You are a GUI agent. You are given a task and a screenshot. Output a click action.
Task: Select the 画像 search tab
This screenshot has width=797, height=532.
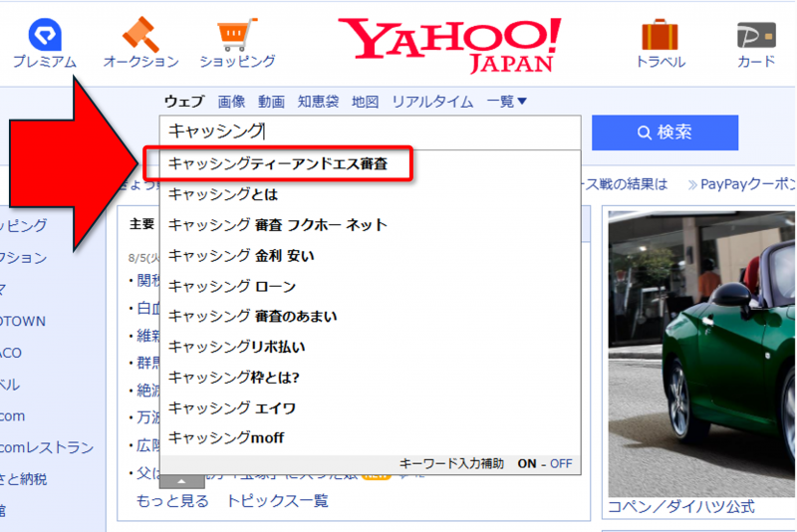[231, 101]
